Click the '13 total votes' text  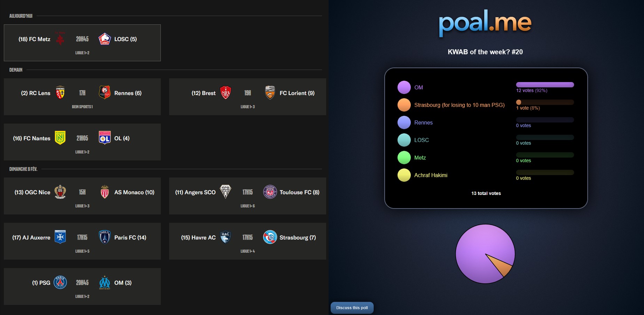[x=486, y=193]
